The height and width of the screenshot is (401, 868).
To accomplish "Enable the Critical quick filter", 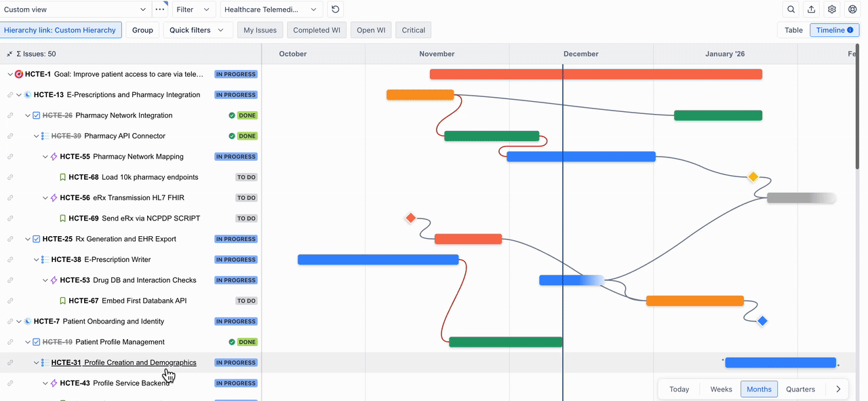I will (x=413, y=30).
